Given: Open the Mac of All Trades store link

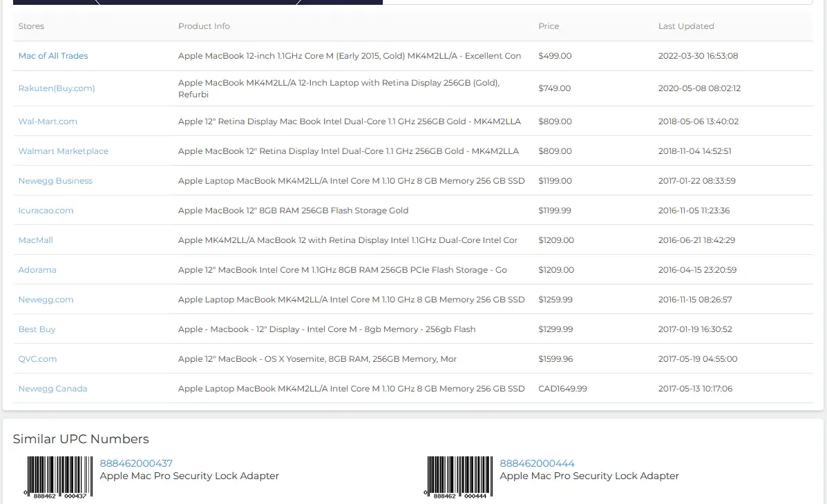Looking at the screenshot, I should tap(53, 56).
